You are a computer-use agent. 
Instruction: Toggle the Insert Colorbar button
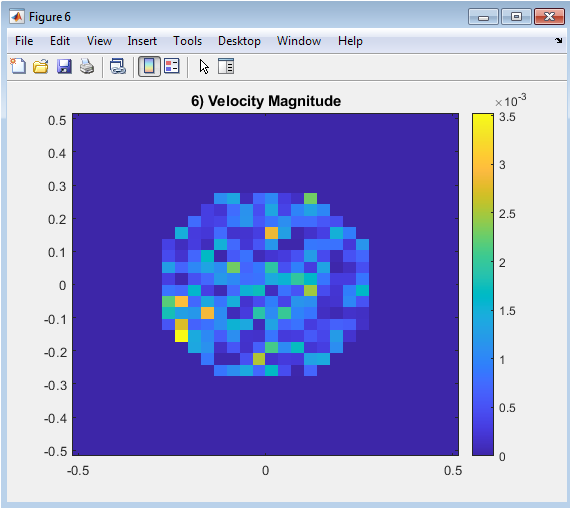click(x=149, y=67)
